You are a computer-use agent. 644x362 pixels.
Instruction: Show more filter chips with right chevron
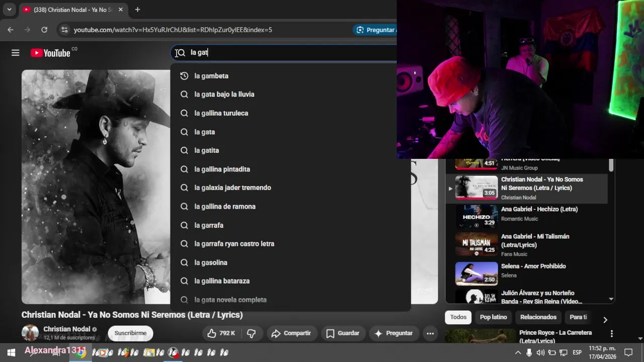click(605, 320)
